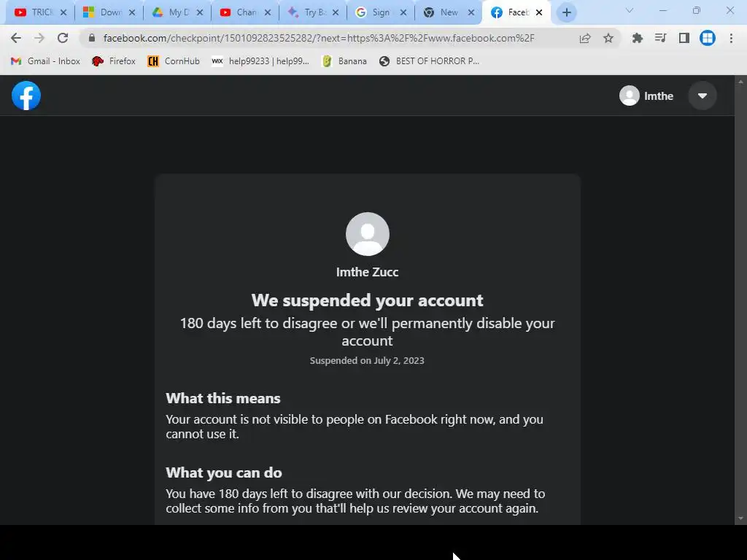747x560 pixels.
Task: Open the BEST OF HORROR bookmark
Action: tap(429, 61)
